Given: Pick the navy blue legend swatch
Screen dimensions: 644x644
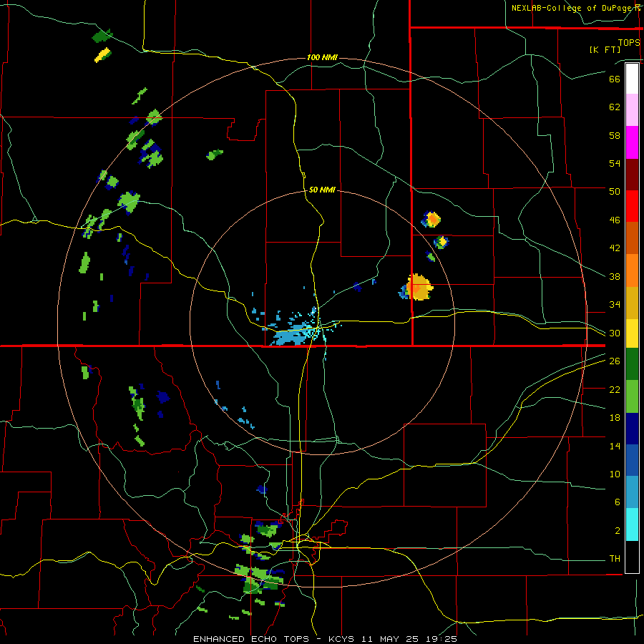Looking at the screenshot, I should point(632,429).
